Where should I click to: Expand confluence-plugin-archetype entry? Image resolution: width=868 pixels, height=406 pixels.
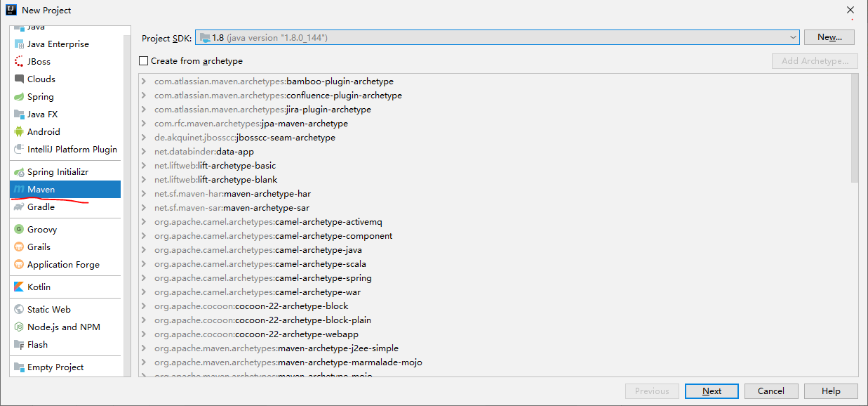[144, 96]
